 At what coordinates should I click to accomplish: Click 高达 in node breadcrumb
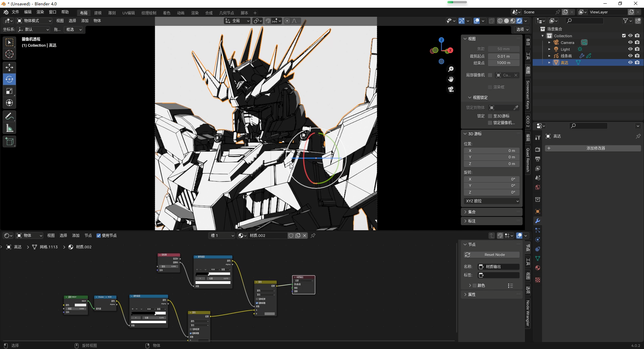(18, 247)
